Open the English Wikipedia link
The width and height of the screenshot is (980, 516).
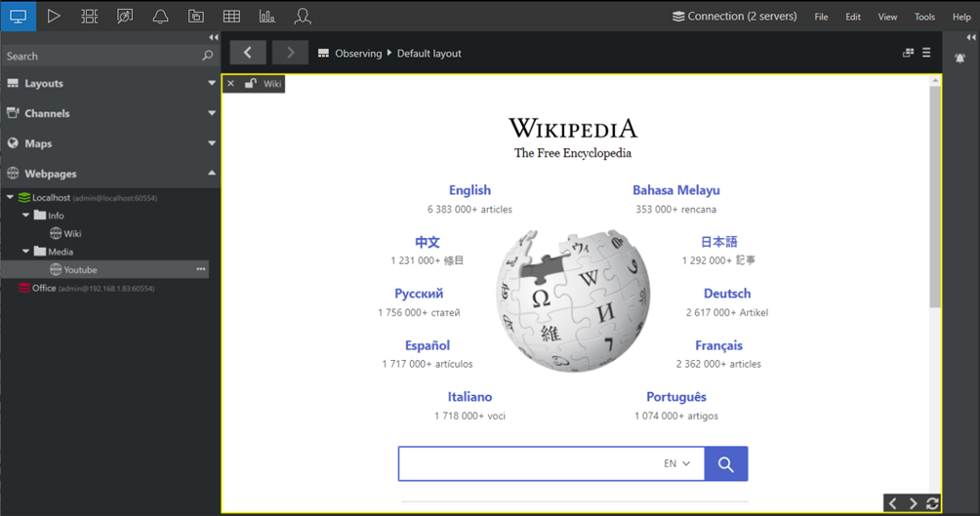coord(470,190)
